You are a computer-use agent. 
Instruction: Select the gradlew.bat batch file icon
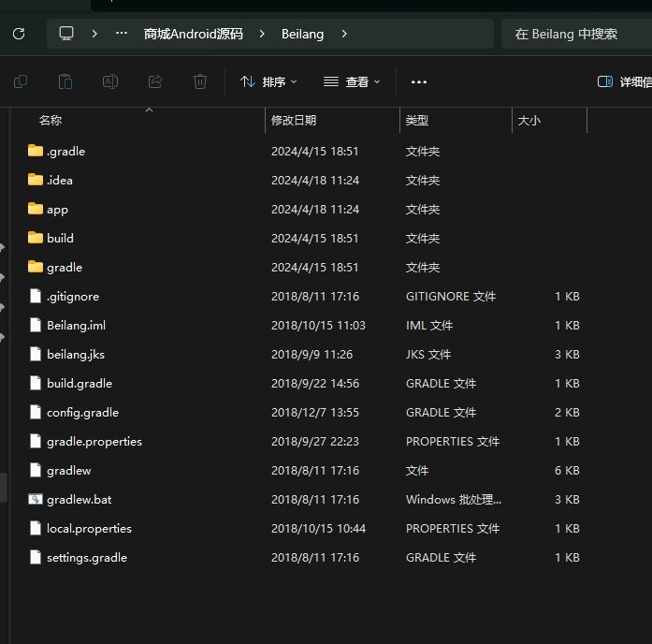click(36, 499)
